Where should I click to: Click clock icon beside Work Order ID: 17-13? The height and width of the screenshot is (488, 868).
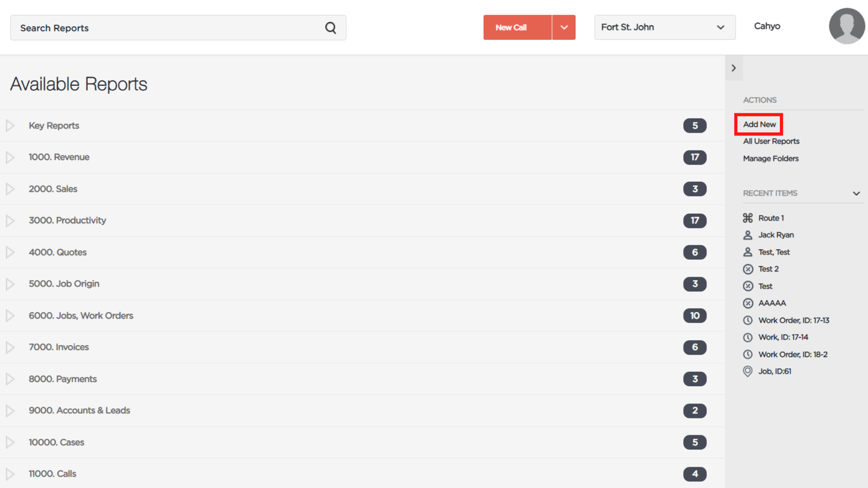747,321
